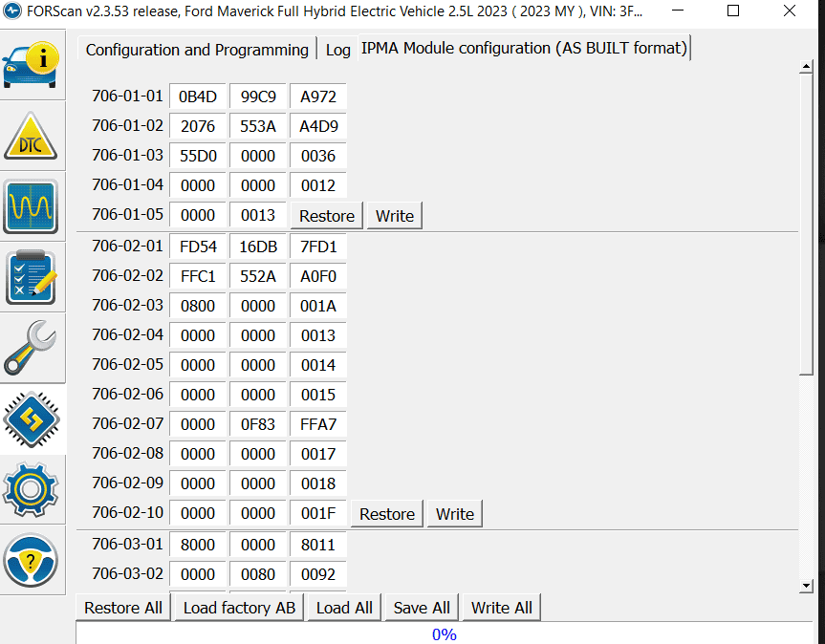This screenshot has width=825, height=644.
Task: Click Write button beside 706-02-10
Action: tap(455, 514)
